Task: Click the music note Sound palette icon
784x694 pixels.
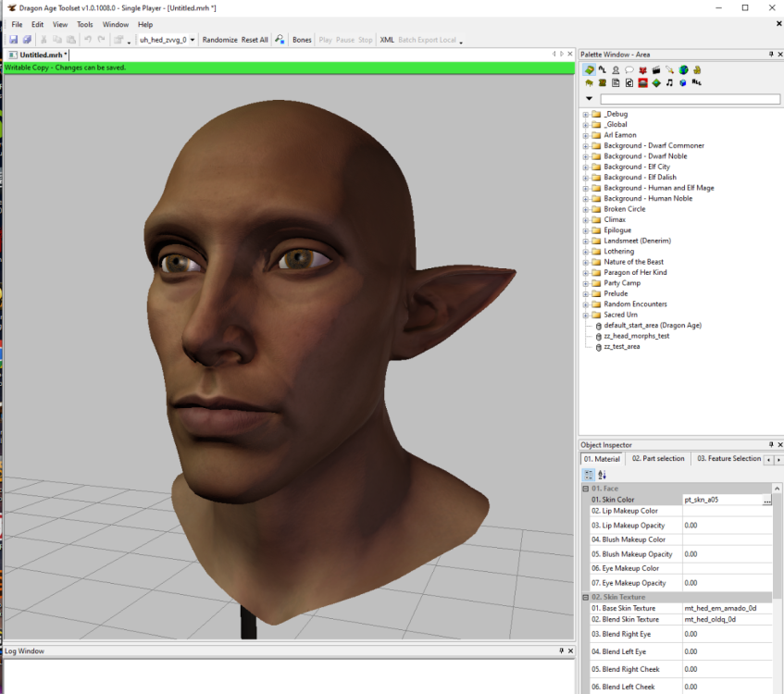Action: coord(669,83)
